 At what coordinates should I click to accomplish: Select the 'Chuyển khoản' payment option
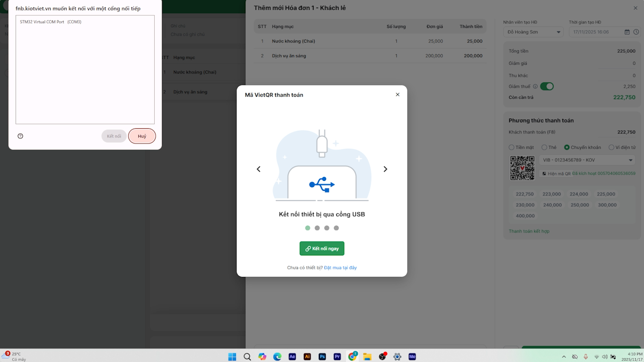click(582, 147)
